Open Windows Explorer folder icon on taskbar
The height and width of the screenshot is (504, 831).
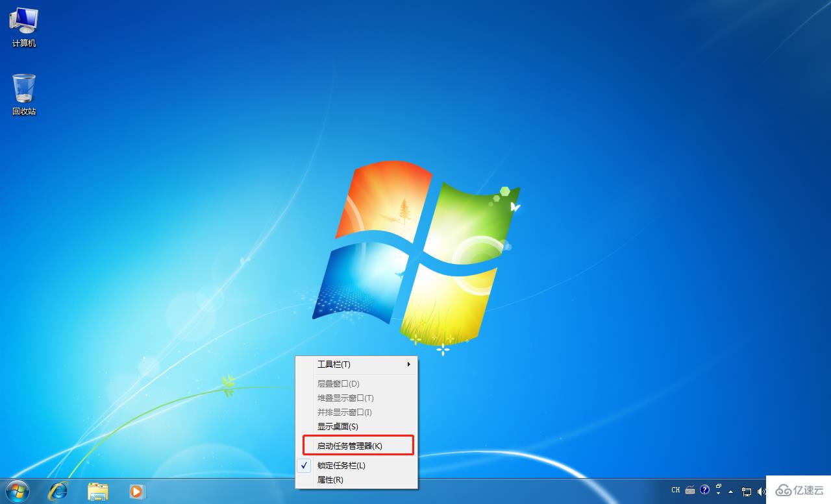[97, 491]
